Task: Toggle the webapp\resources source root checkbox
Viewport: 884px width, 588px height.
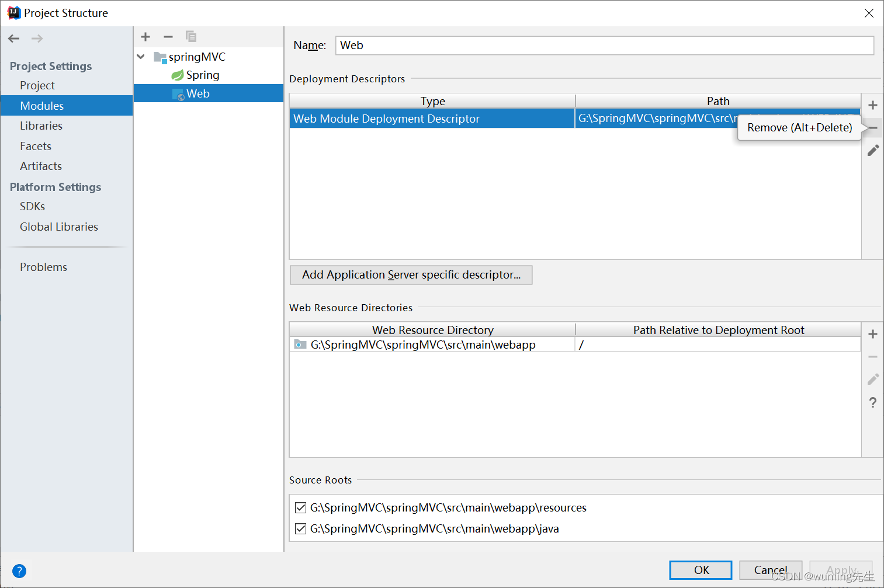Action: coord(300,507)
